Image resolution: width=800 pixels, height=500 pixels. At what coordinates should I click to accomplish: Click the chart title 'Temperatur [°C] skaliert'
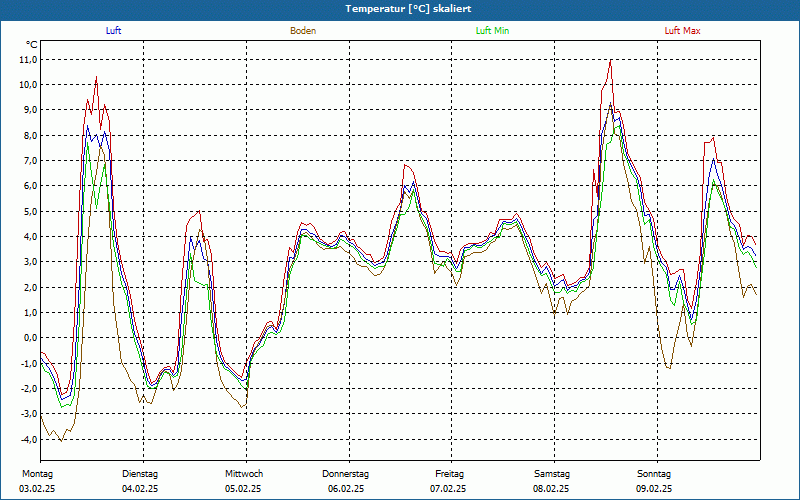click(x=408, y=9)
